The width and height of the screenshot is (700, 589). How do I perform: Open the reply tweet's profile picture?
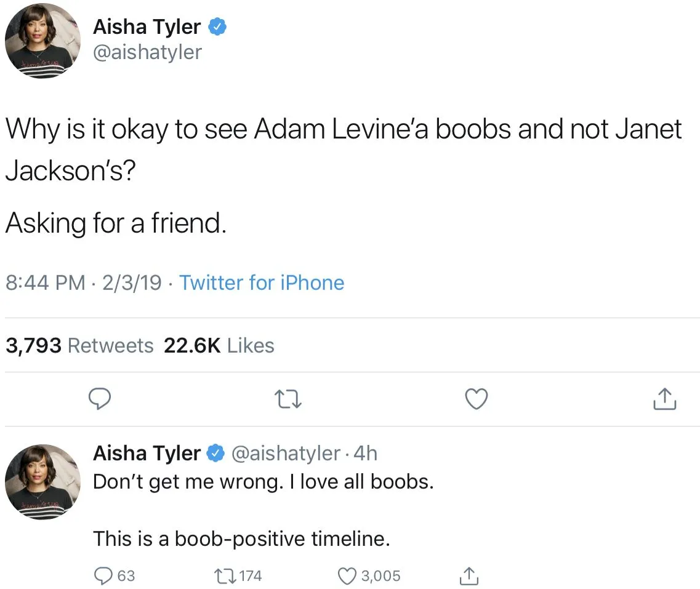42,482
